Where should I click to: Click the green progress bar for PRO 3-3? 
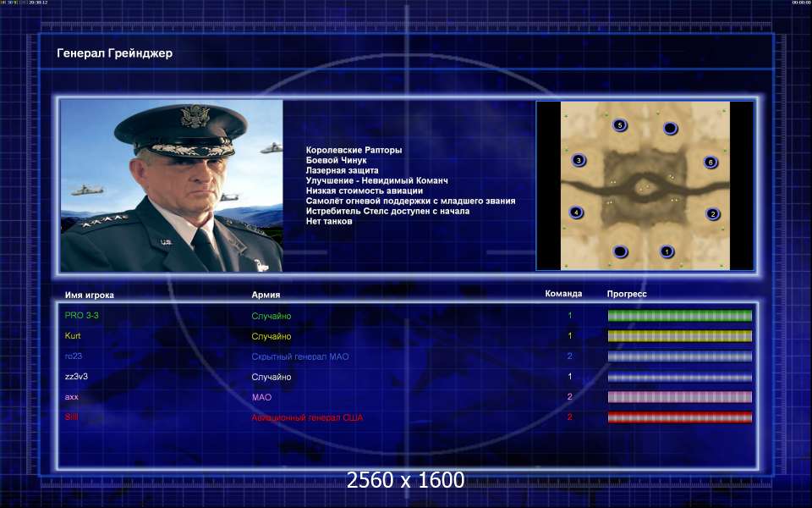point(679,316)
